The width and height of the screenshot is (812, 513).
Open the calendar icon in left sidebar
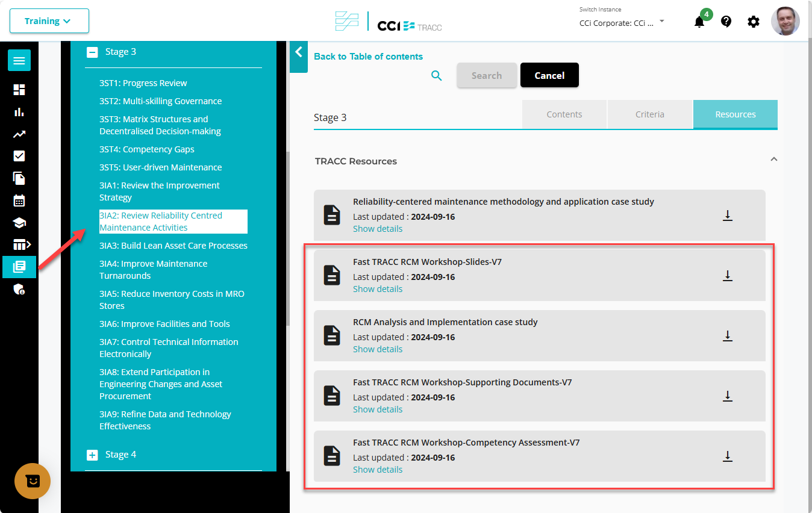pos(19,201)
